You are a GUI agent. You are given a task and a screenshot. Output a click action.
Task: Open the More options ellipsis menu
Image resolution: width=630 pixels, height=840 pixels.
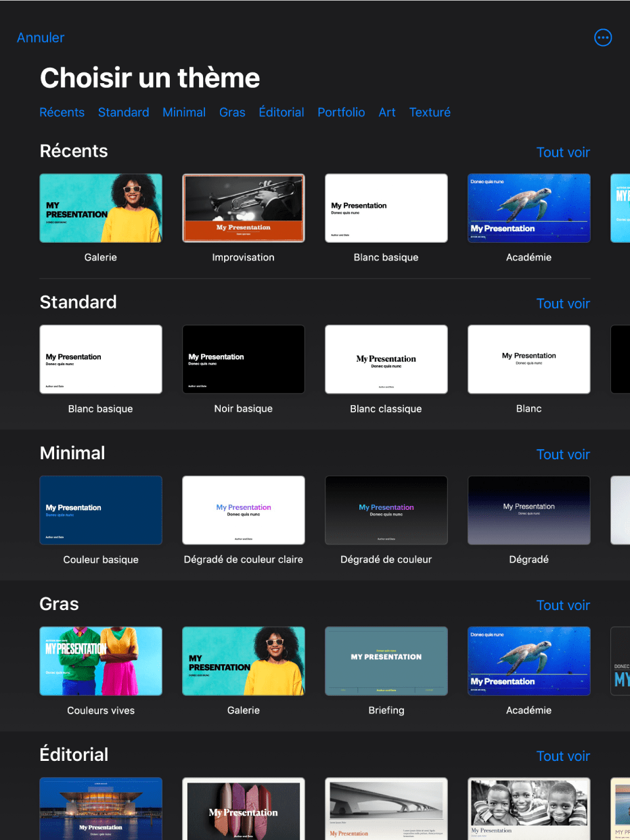click(602, 38)
